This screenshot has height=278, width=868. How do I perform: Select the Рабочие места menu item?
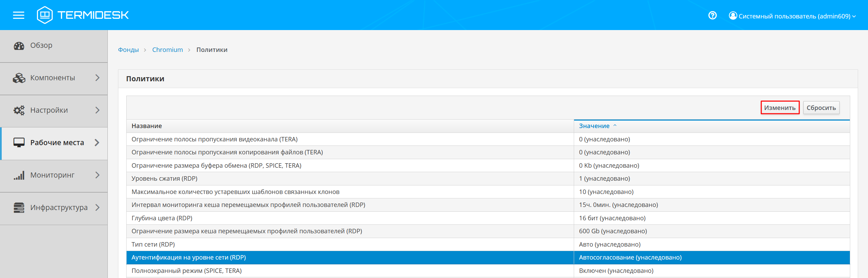(x=57, y=143)
